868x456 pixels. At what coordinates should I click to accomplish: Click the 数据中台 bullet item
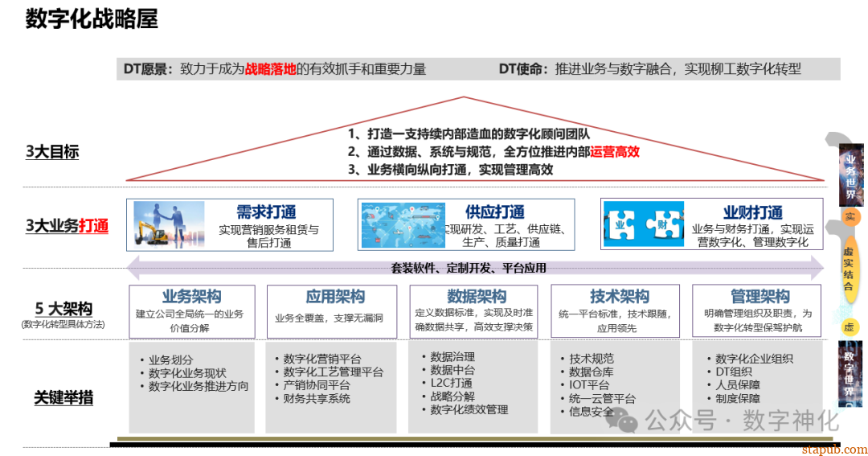pyautogui.click(x=452, y=370)
